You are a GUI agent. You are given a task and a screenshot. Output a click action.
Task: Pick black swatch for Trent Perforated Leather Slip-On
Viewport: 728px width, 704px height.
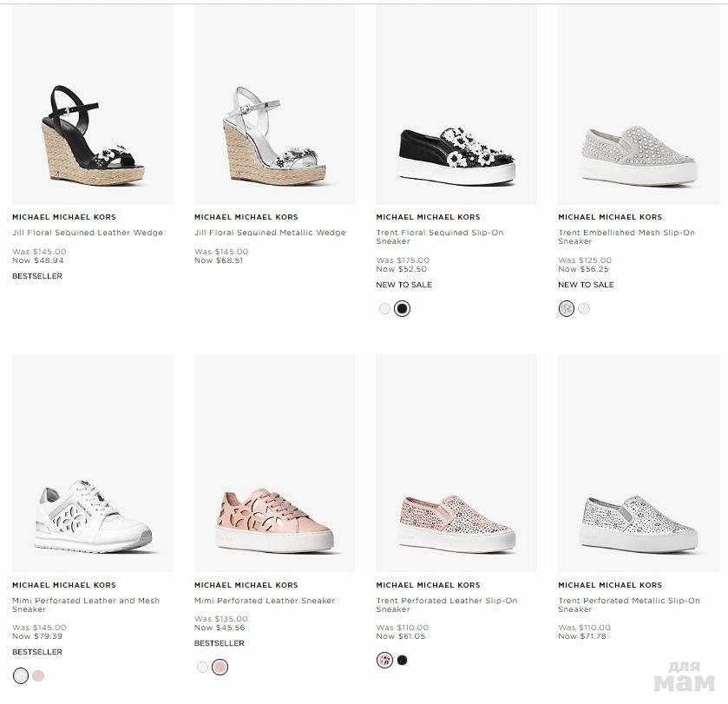pos(402,661)
